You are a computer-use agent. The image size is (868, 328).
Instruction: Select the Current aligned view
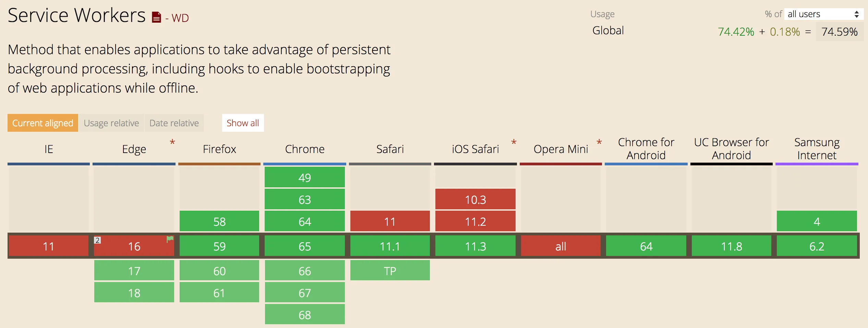(43, 123)
